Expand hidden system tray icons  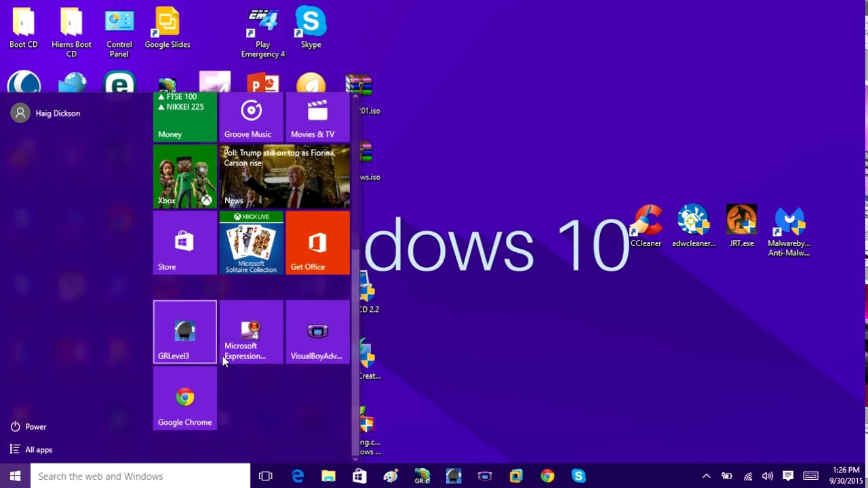[706, 476]
